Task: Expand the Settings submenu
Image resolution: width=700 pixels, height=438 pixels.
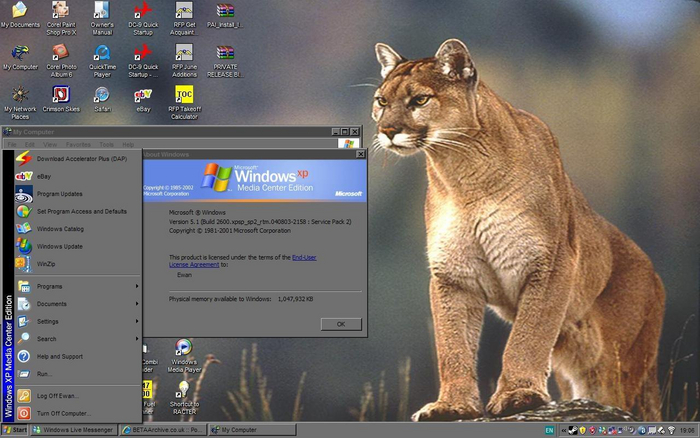Action: [78, 321]
